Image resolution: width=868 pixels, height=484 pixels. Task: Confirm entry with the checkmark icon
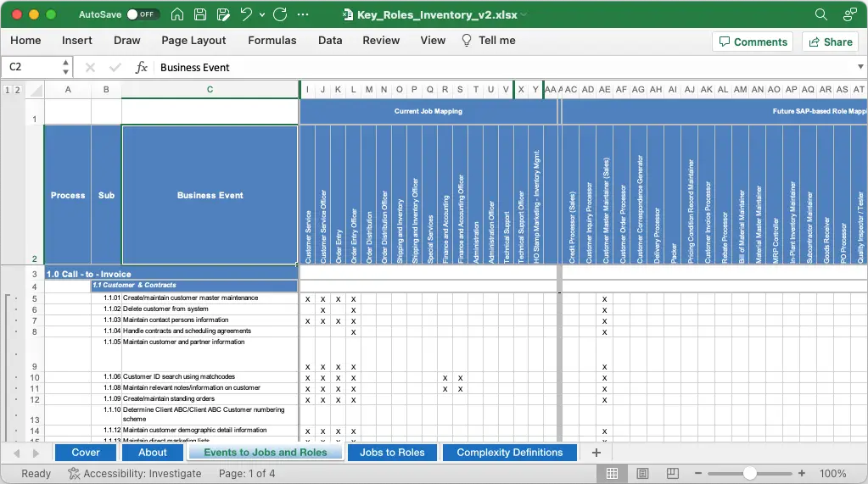click(x=115, y=68)
